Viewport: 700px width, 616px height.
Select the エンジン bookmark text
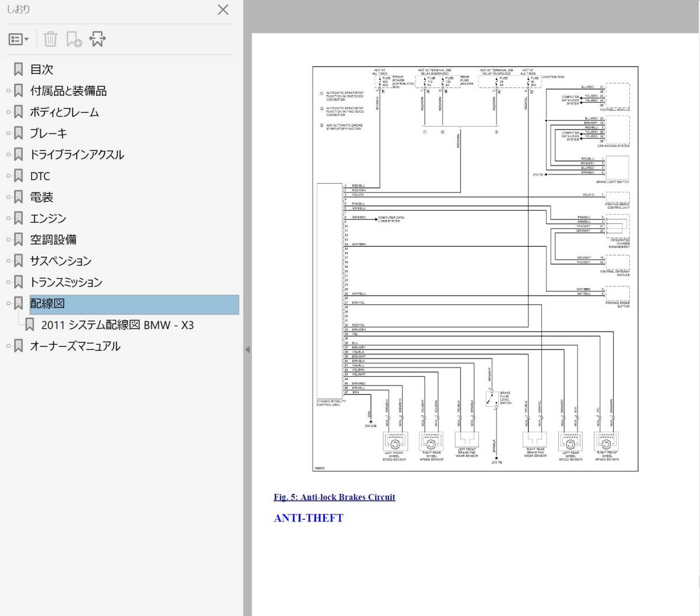pos(48,219)
